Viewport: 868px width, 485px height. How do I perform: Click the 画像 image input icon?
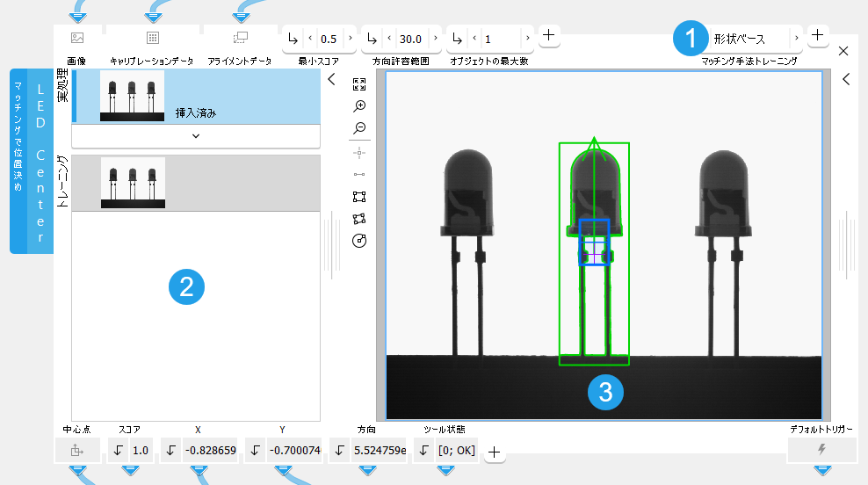(77, 38)
